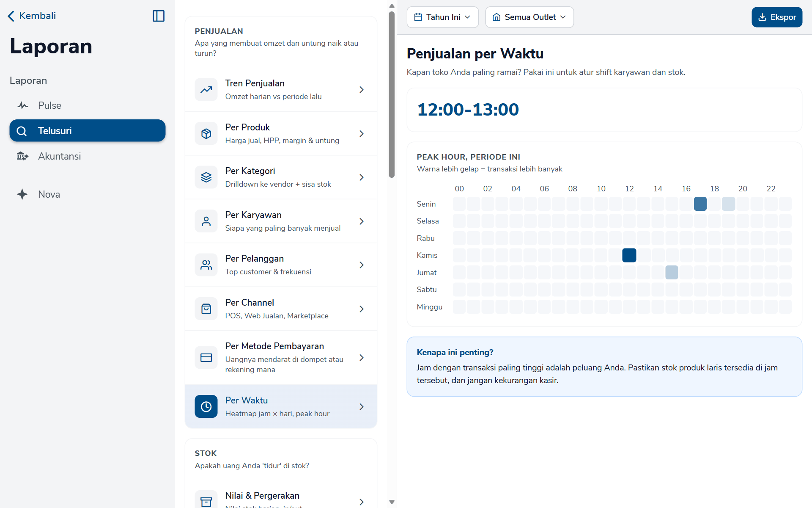Click the Akuntansi bank icon
This screenshot has height=508, width=812.
coord(23,156)
